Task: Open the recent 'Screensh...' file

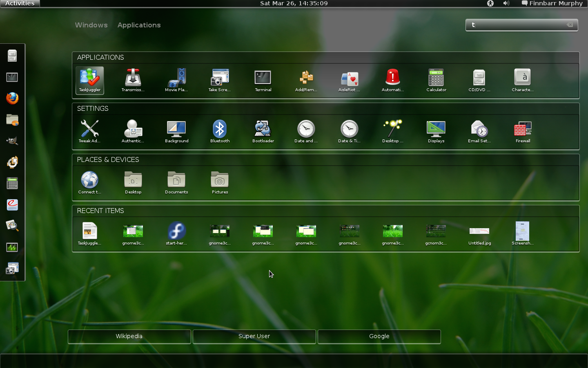Action: click(523, 234)
